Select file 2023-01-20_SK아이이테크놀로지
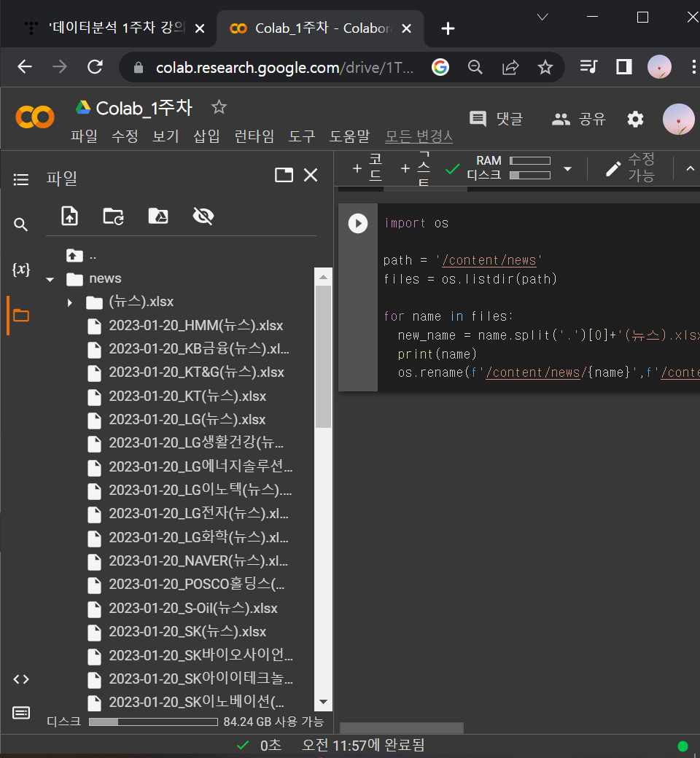Image resolution: width=700 pixels, height=758 pixels. click(201, 679)
